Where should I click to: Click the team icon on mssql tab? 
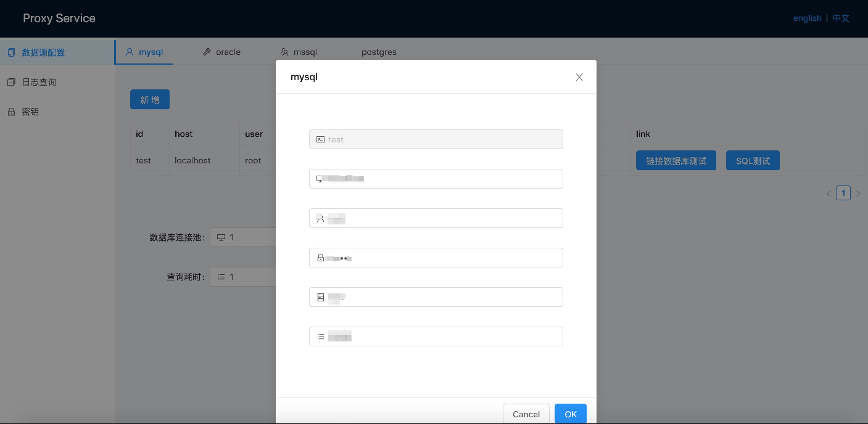[x=284, y=52]
